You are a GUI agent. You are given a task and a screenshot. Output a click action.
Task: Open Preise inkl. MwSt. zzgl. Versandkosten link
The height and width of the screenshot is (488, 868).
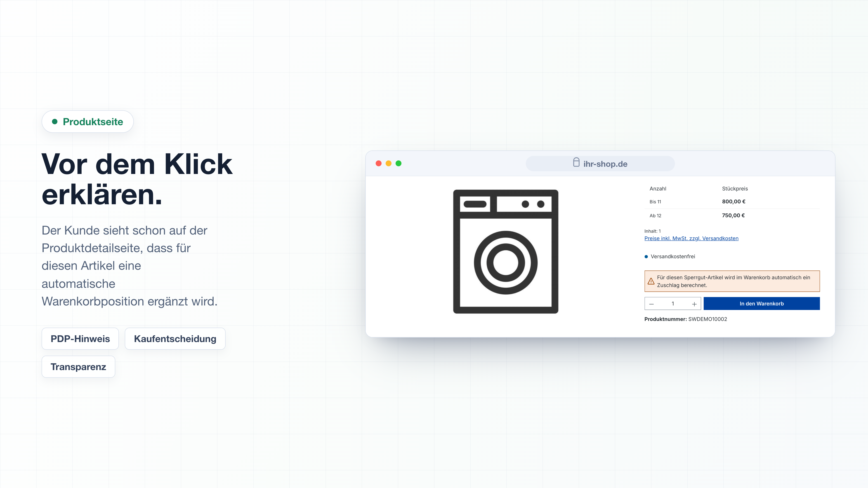point(691,238)
